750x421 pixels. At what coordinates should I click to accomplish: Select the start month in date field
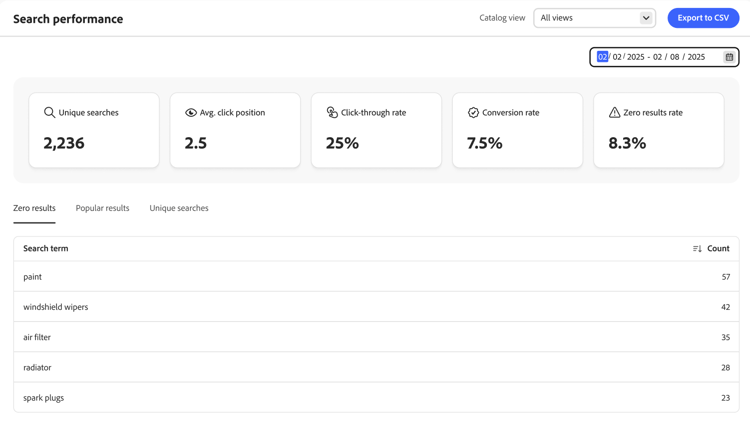pyautogui.click(x=602, y=57)
